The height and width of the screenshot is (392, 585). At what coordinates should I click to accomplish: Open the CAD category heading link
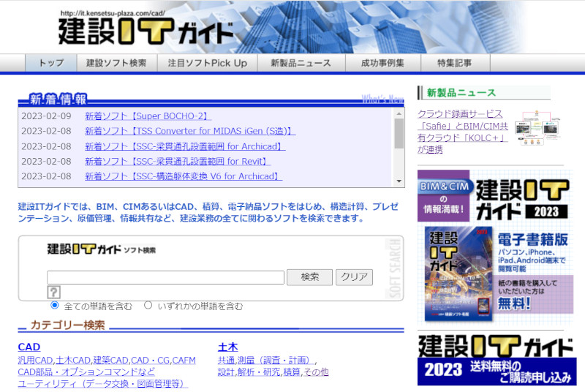(29, 347)
